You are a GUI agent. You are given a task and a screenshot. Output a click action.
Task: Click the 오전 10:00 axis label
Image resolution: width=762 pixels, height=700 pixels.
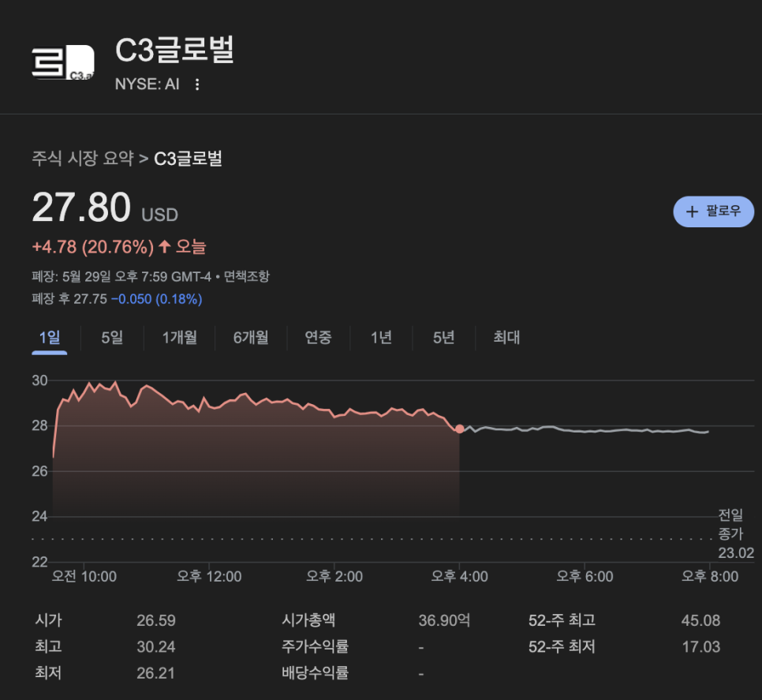(x=84, y=577)
